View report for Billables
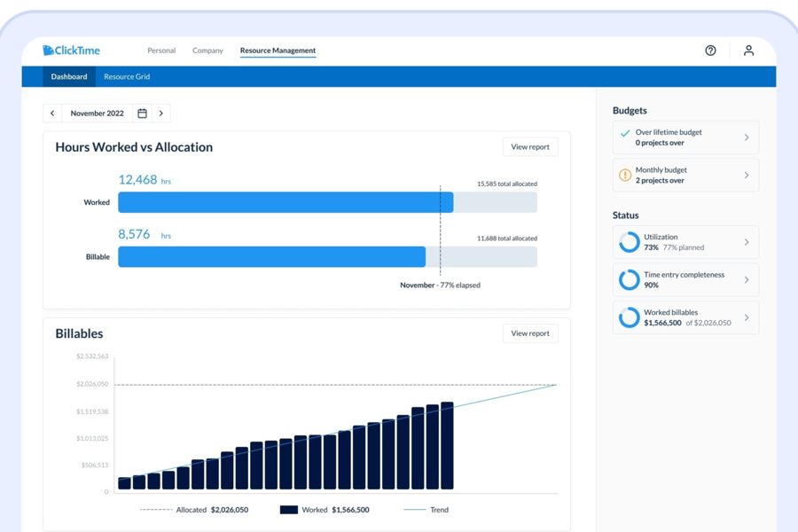Image resolution: width=798 pixels, height=532 pixels. pos(530,333)
